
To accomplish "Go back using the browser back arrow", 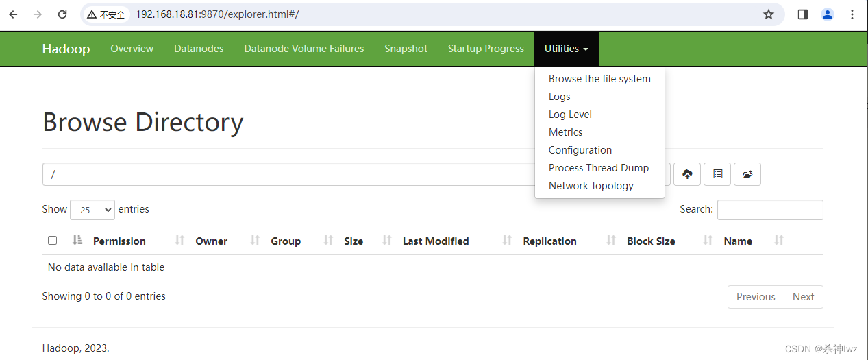I will click(13, 14).
